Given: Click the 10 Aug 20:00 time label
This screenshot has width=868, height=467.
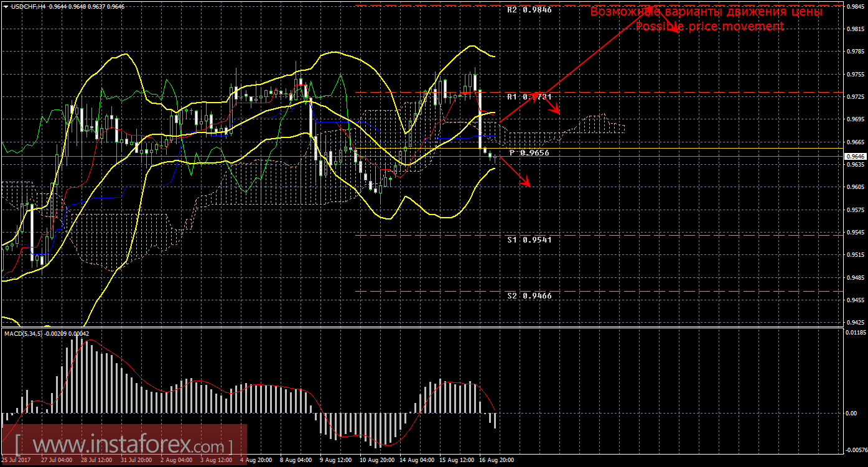Looking at the screenshot, I should (x=377, y=461).
